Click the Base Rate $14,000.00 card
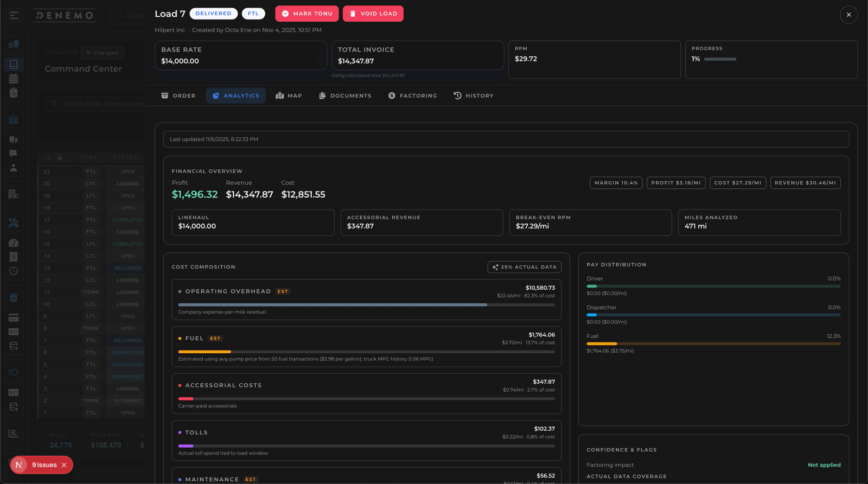 coord(241,55)
